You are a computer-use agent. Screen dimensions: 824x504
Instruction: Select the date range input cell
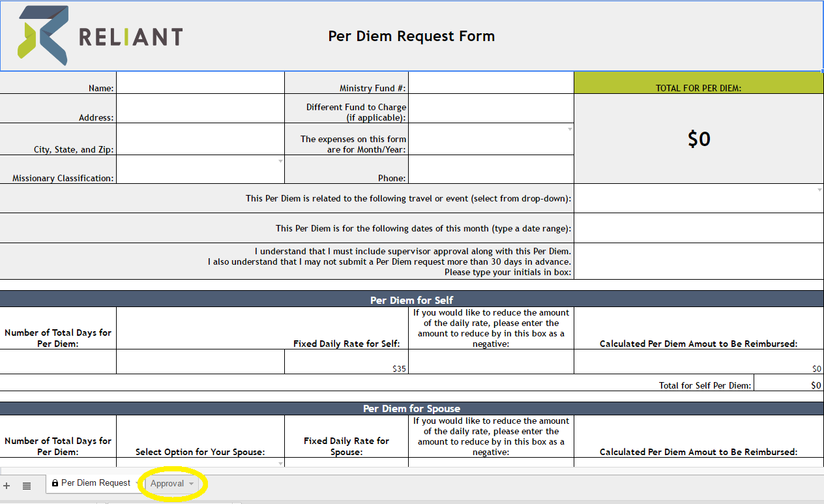(698, 228)
